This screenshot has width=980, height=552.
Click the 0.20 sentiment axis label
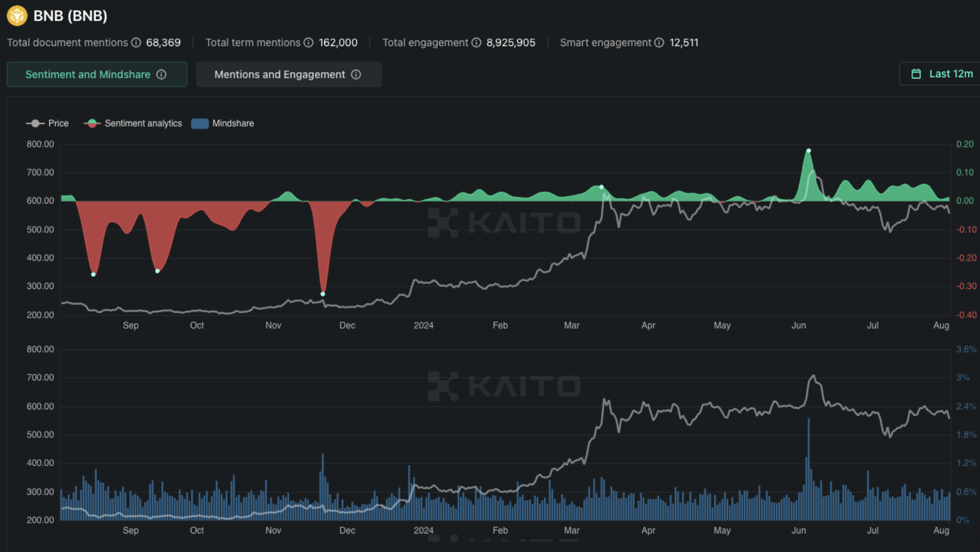pyautogui.click(x=965, y=144)
